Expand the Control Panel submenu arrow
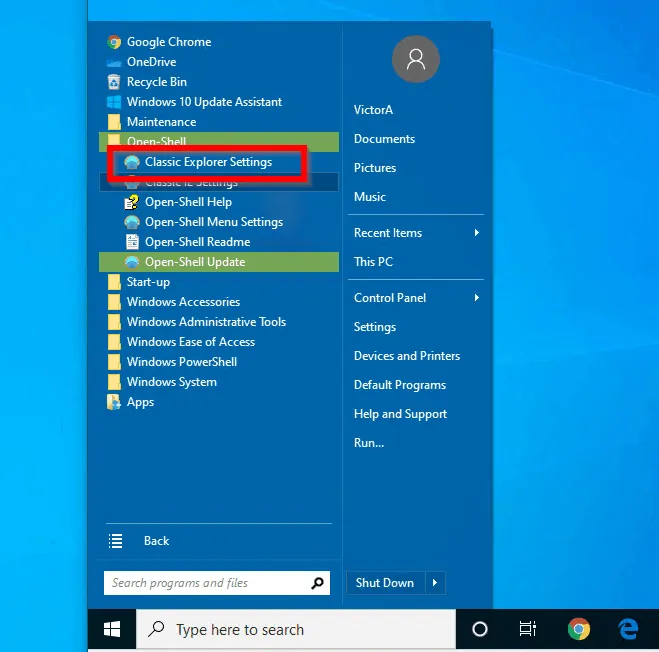 (x=477, y=298)
